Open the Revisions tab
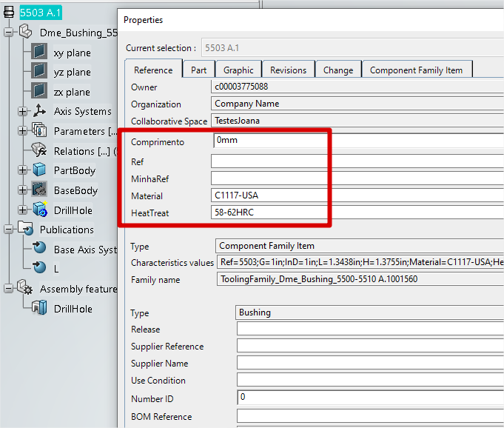The height and width of the screenshot is (428, 504). (x=288, y=70)
